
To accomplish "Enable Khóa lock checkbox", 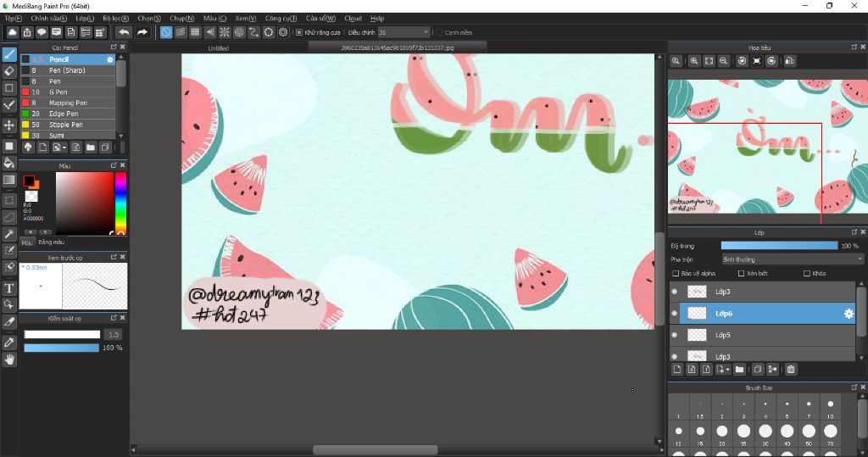I will click(x=807, y=274).
